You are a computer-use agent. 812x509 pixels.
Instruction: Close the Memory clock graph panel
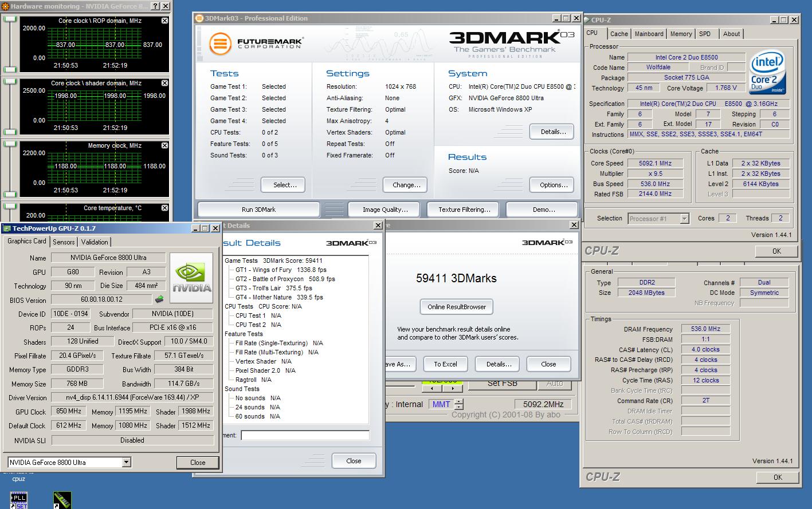[165, 145]
